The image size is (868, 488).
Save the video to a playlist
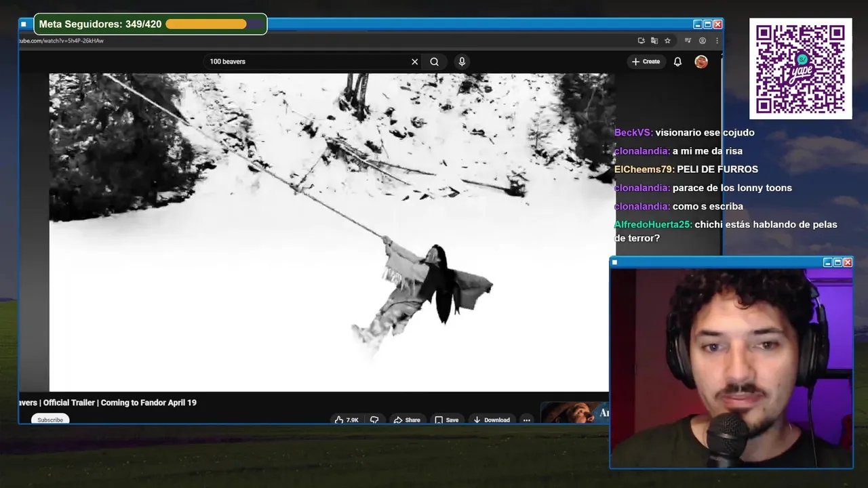tap(447, 420)
